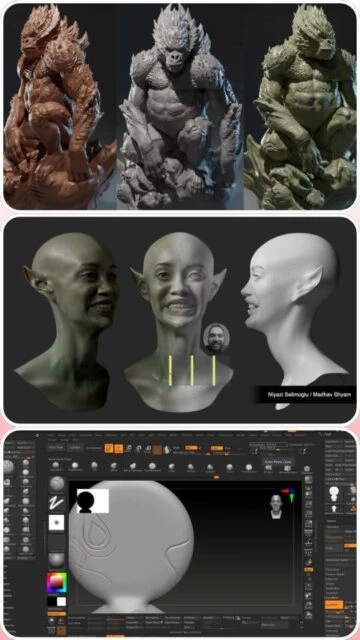Select the large white bust tool thumbnail
Screen dimensions: 360x640
point(334,494)
